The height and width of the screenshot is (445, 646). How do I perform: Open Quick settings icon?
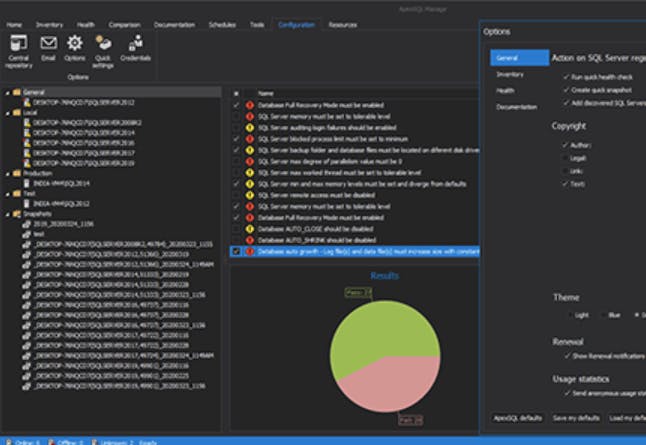[x=103, y=43]
